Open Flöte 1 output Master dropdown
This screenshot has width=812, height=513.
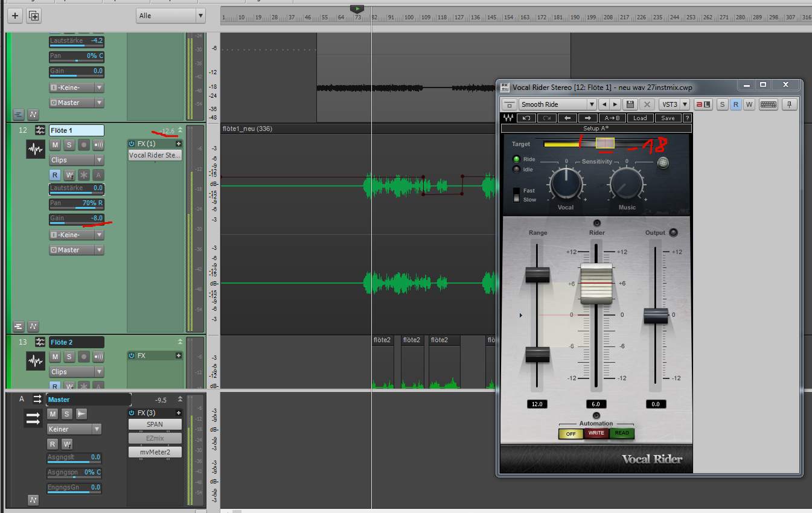click(x=77, y=250)
